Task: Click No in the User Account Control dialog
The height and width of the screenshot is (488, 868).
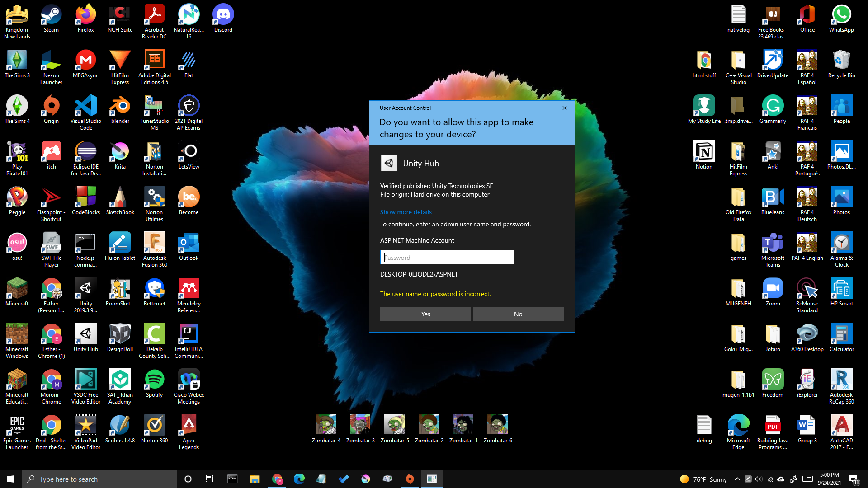Action: coord(518,314)
